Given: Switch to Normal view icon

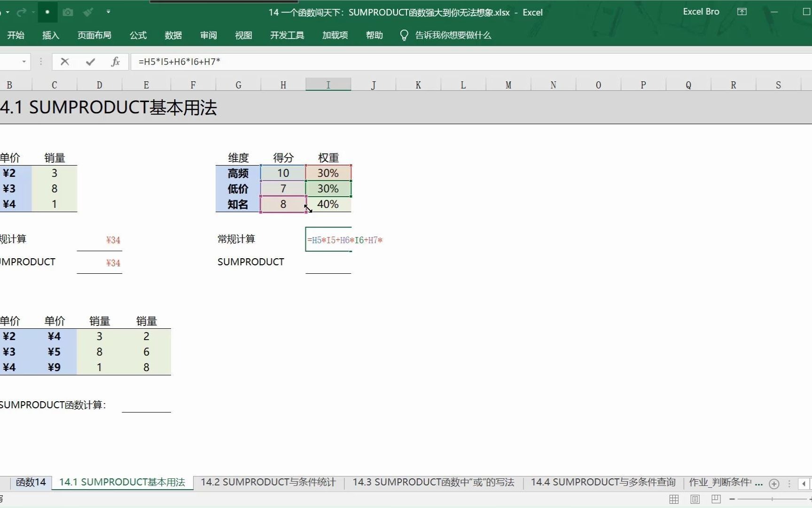Looking at the screenshot, I should coord(674,499).
